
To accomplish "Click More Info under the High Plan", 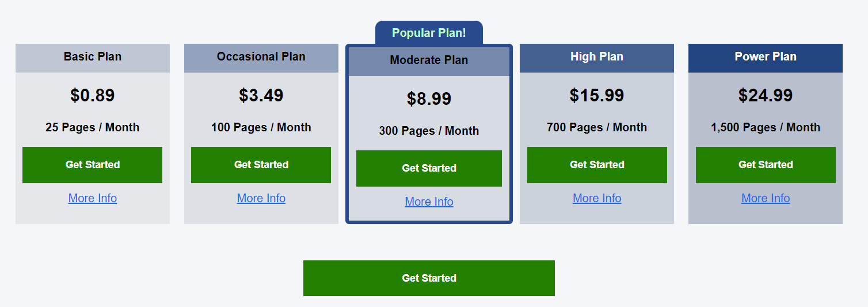I will (597, 198).
